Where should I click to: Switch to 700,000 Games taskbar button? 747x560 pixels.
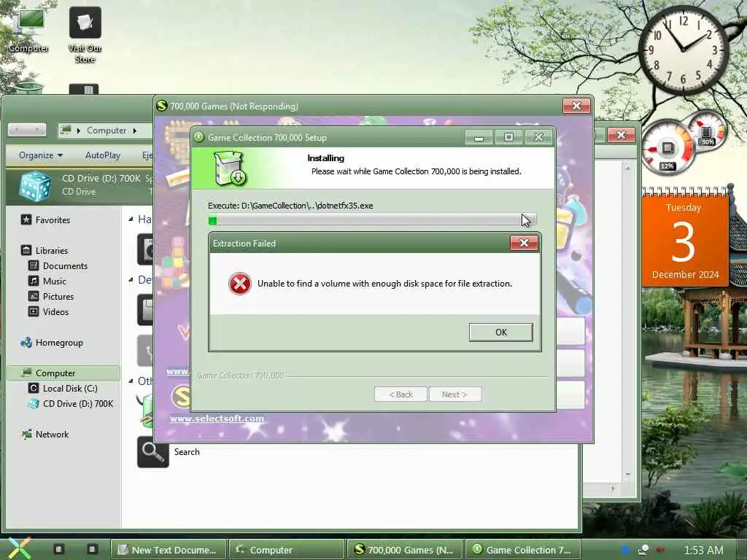[405, 550]
